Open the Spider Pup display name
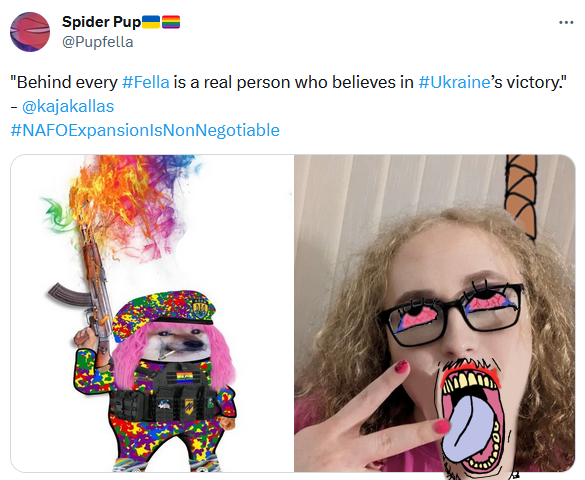This screenshot has height=480, width=585. click(x=101, y=22)
